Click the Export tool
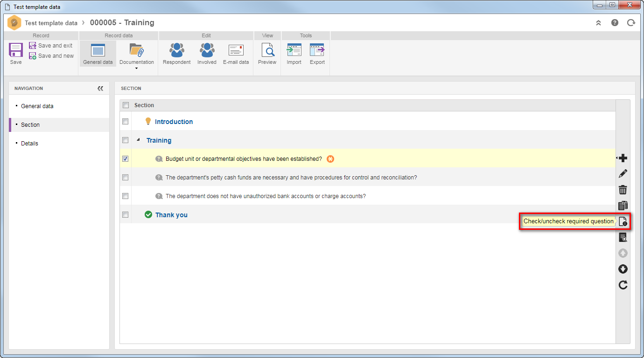The width and height of the screenshot is (644, 358). pos(317,54)
